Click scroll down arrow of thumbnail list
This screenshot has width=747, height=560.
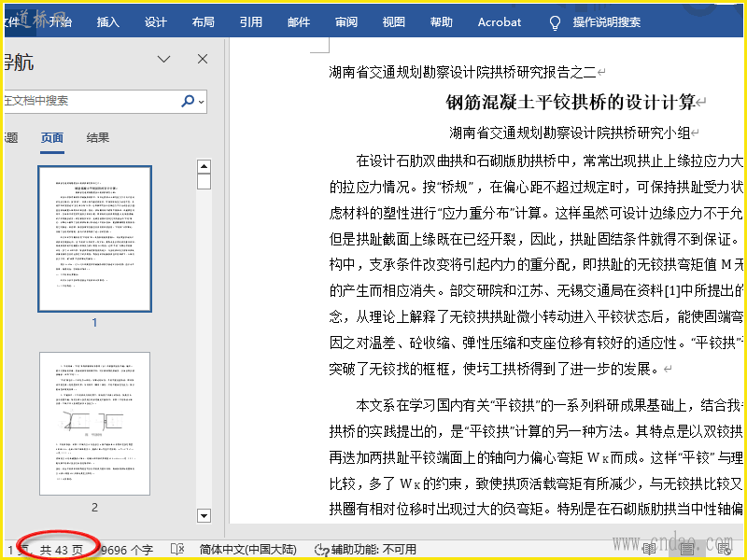204,515
